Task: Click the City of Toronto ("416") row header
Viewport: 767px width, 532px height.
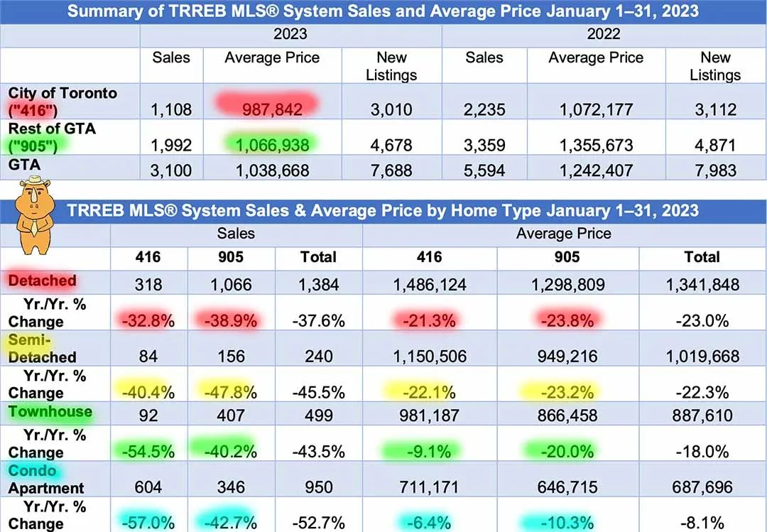Action: (62, 101)
